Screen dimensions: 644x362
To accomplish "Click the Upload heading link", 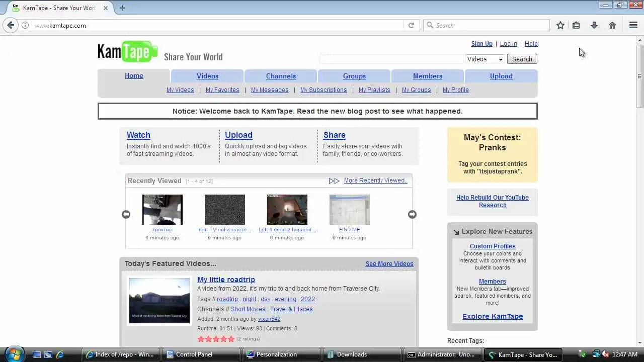I will pos(238,135).
